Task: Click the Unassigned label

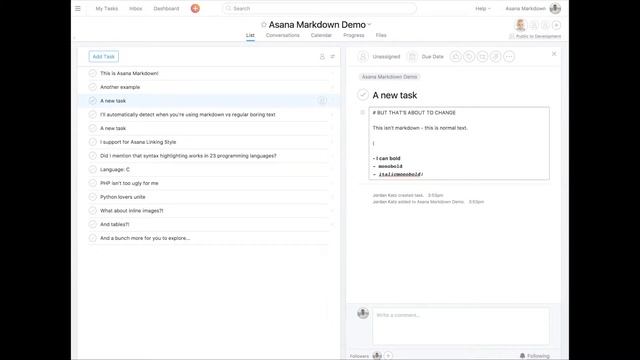Action: tap(386, 57)
